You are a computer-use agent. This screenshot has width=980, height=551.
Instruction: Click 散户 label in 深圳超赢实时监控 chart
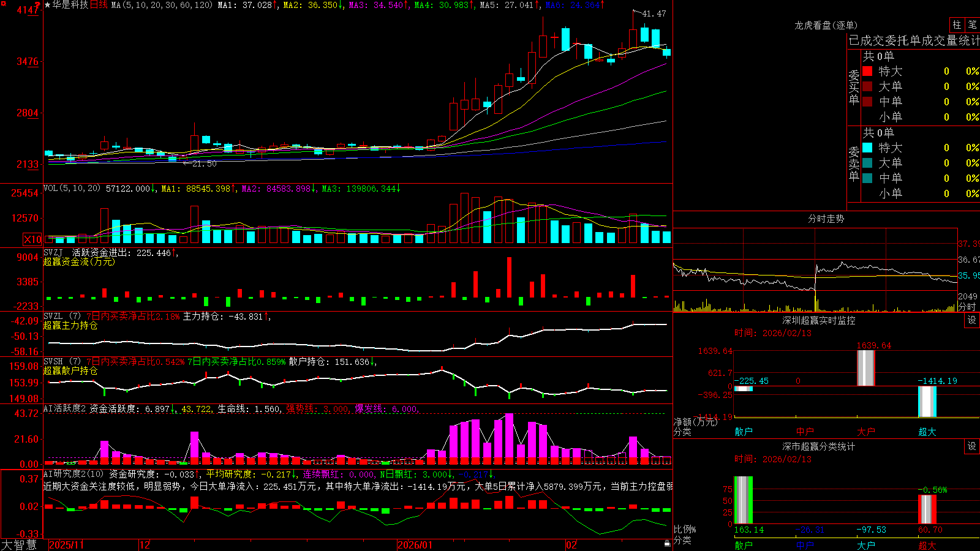[x=744, y=432]
